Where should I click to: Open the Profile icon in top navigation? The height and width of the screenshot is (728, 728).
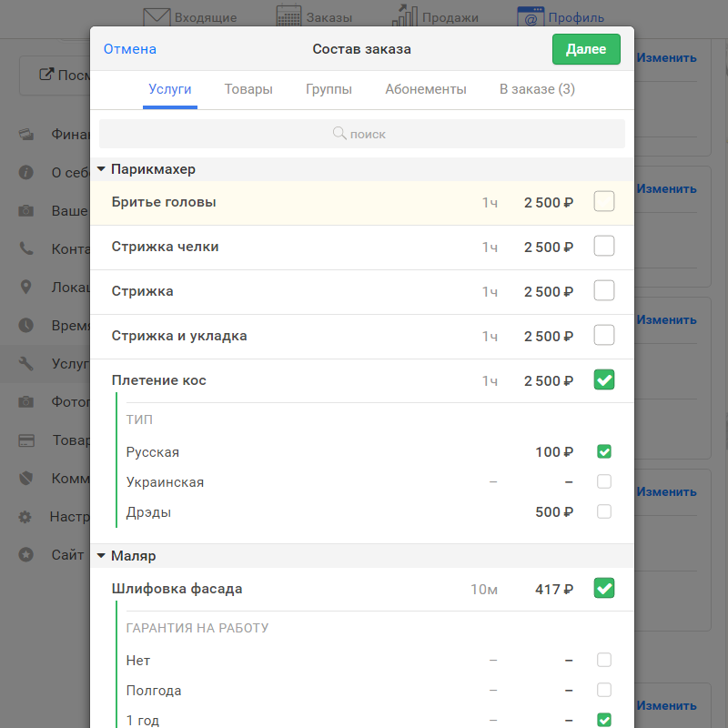pos(531,16)
